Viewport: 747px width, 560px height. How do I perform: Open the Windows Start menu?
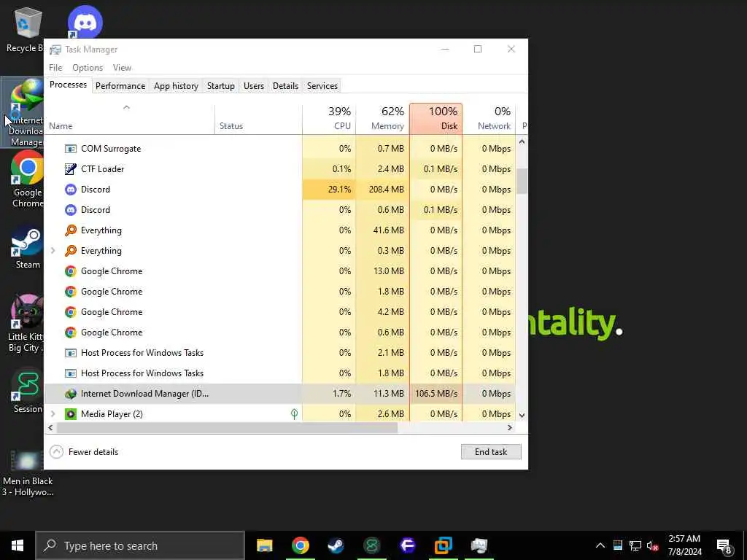coord(18,545)
